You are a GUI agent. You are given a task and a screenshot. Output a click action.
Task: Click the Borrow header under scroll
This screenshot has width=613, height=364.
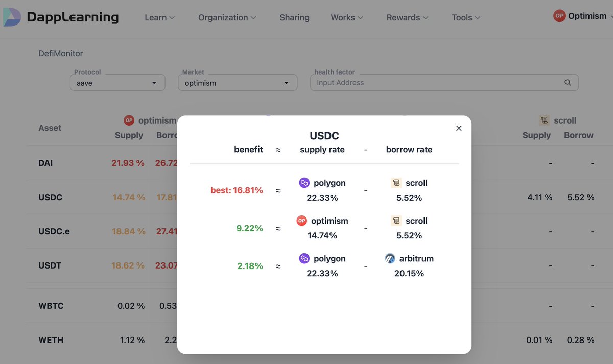coord(579,135)
